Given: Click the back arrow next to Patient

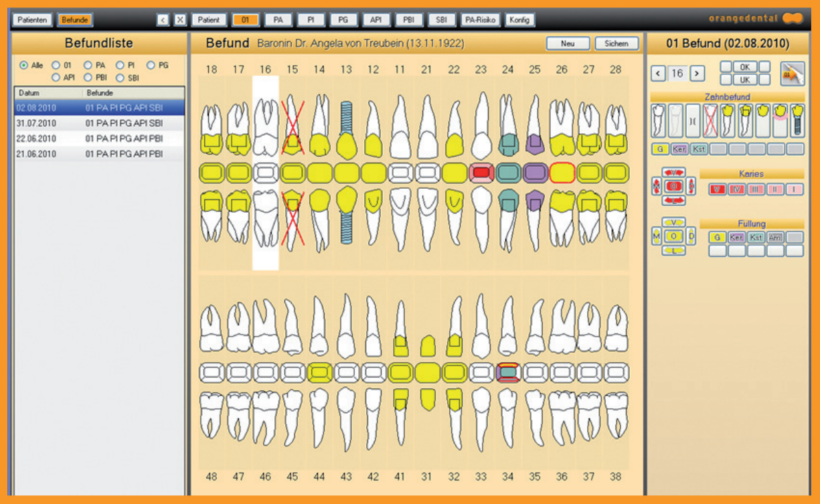Looking at the screenshot, I should pos(162,20).
